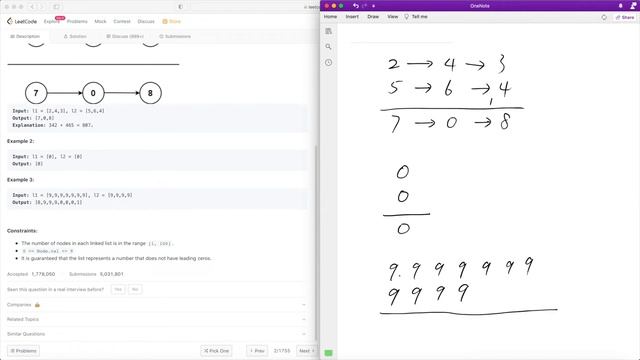This screenshot has height=360, width=640.
Task: Open the Mock section in LeetCode
Action: 100,22
